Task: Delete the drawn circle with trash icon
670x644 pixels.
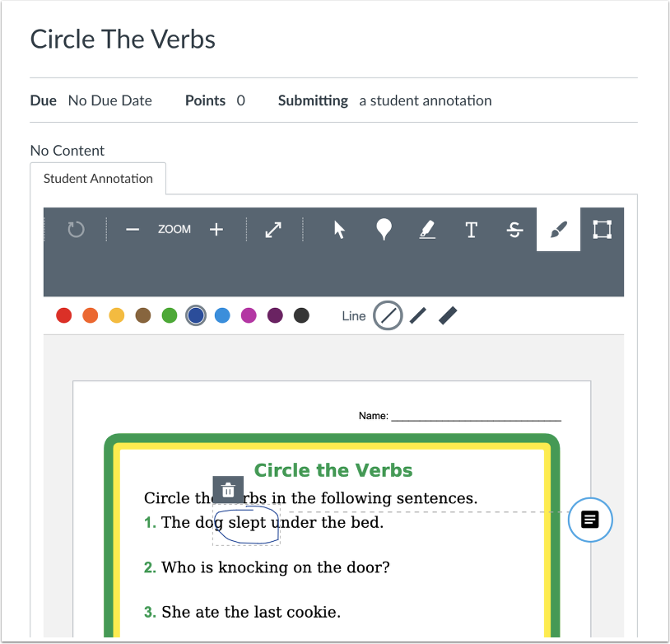Action: [228, 490]
